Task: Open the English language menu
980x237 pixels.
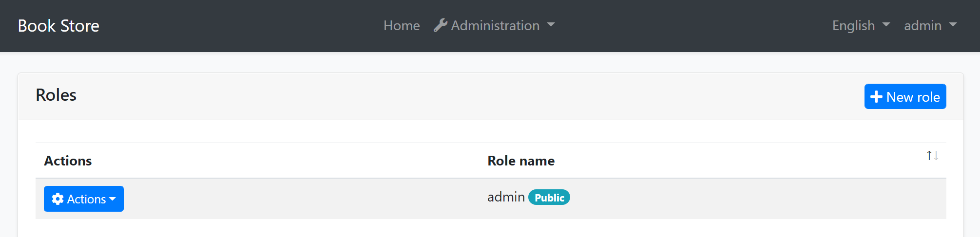Action: tap(853, 26)
